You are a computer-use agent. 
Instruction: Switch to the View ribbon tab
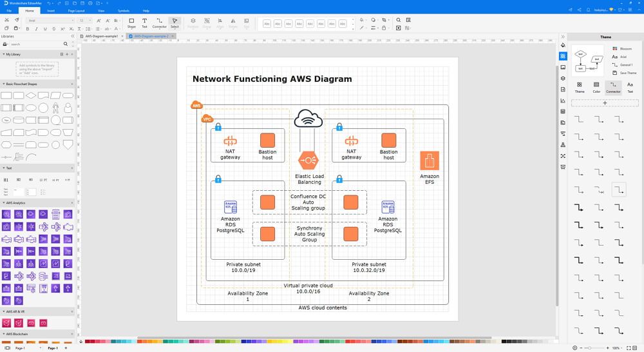point(101,11)
